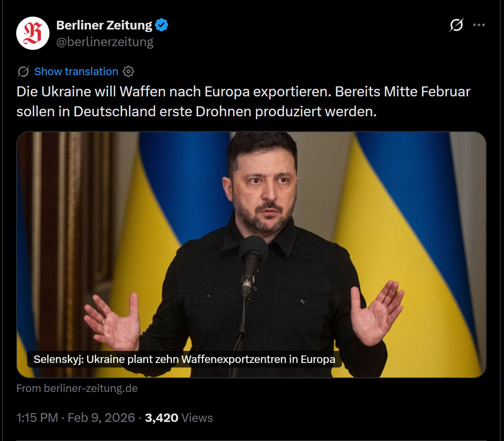Click the Selenskyj Waffenexportzentren headline caption
This screenshot has width=504, height=441.
[x=184, y=359]
